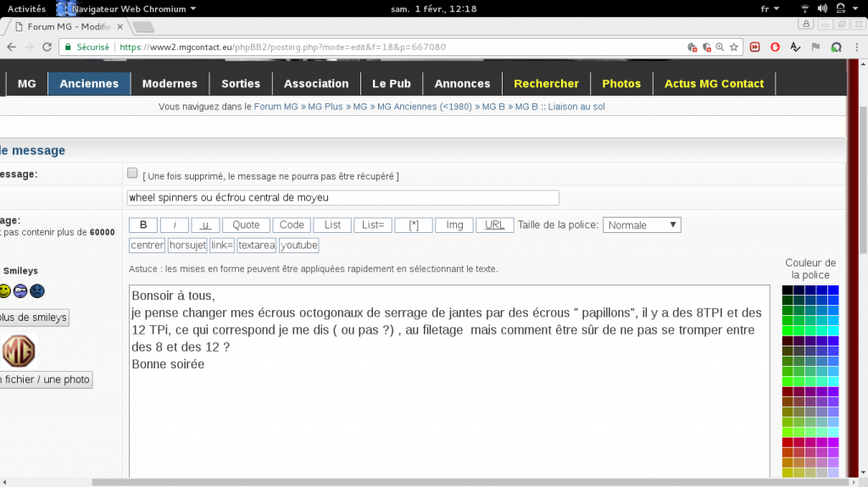The height and width of the screenshot is (487, 868).
Task: Insert the blue smiley with sunglasses
Action: point(20,291)
